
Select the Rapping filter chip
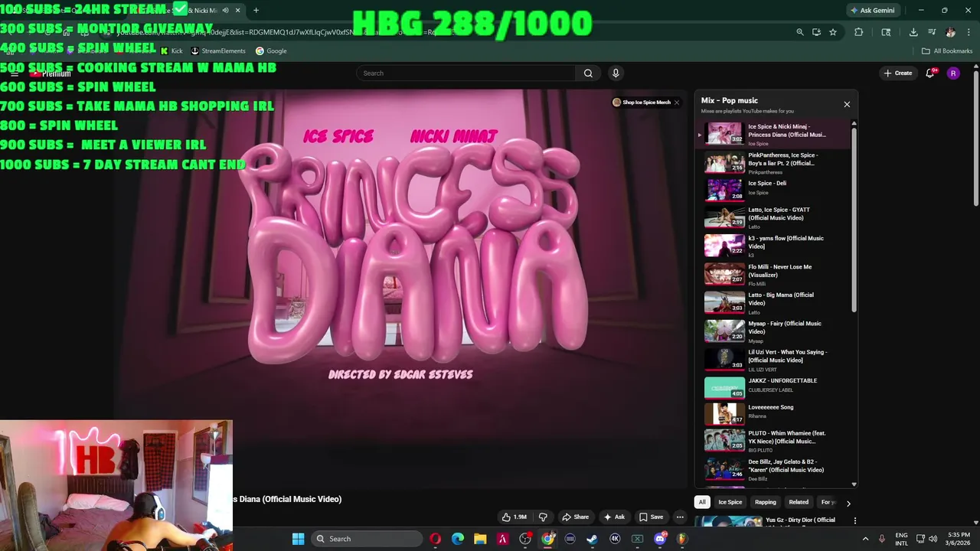pyautogui.click(x=766, y=502)
